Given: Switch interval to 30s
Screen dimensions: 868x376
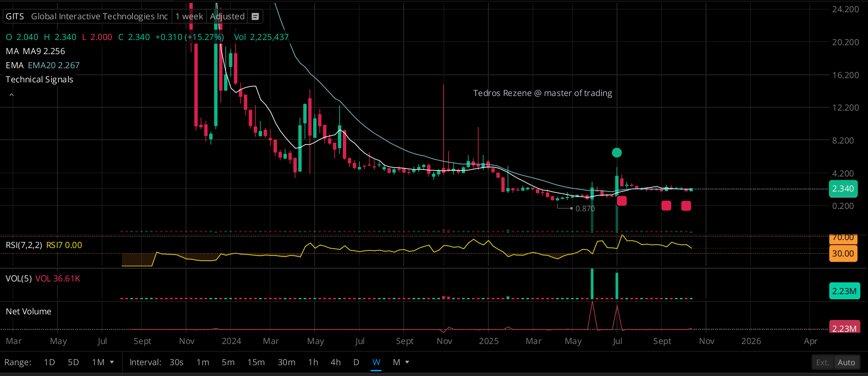Looking at the screenshot, I should (x=177, y=362).
